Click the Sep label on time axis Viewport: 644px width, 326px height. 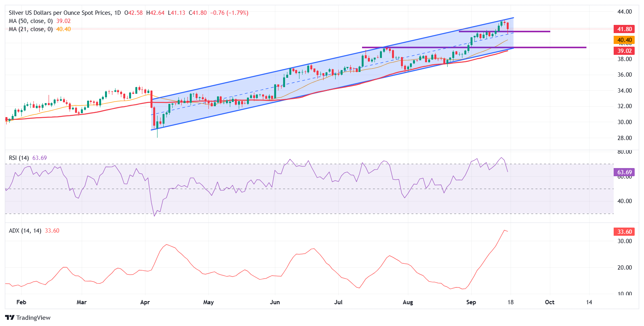[x=471, y=302]
